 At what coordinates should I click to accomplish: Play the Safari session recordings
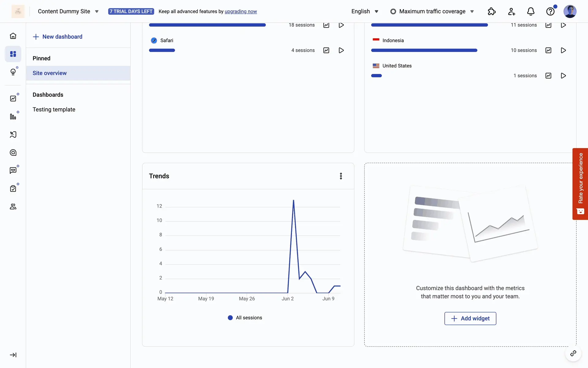pyautogui.click(x=341, y=50)
